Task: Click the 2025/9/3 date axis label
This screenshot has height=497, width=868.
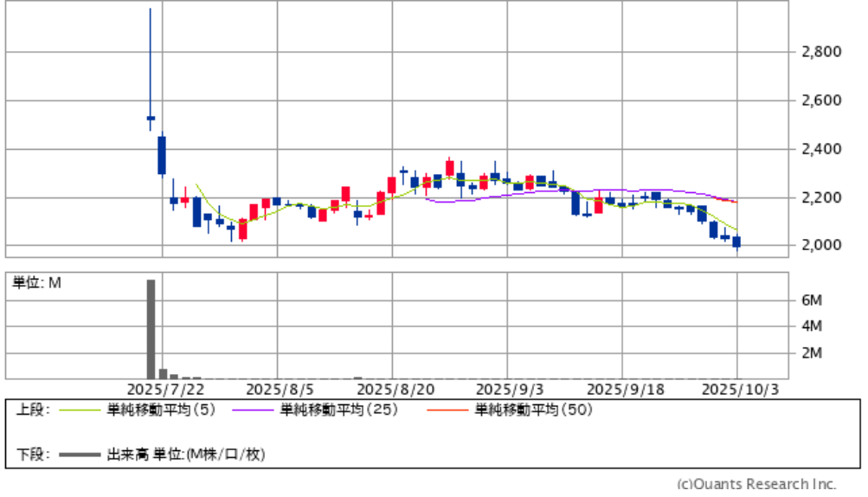Action: click(508, 390)
